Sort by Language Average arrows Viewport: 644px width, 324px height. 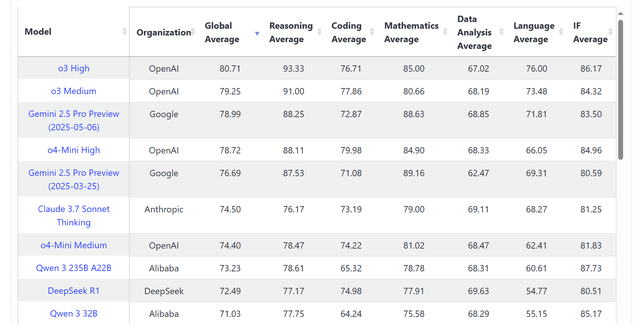point(561,32)
